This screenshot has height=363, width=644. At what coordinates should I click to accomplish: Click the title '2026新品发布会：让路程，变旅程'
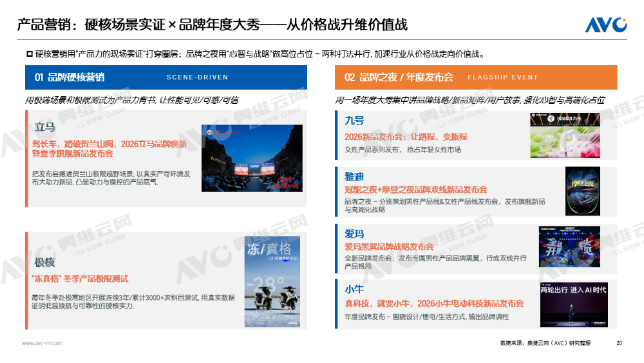pyautogui.click(x=406, y=137)
